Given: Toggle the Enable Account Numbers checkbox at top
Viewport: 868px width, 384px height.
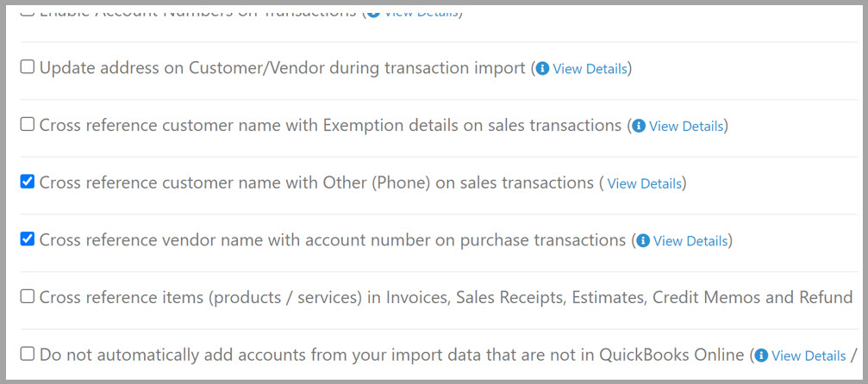Looking at the screenshot, I should 27,12.
